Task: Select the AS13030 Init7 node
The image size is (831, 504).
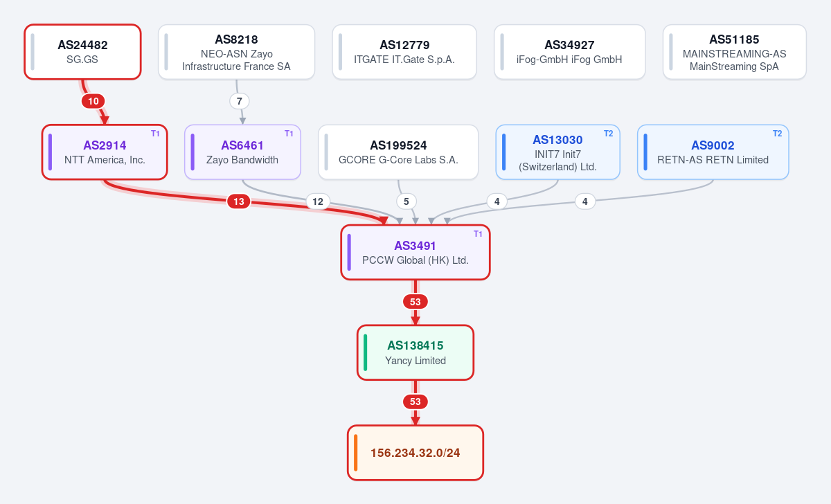Action: pyautogui.click(x=558, y=152)
